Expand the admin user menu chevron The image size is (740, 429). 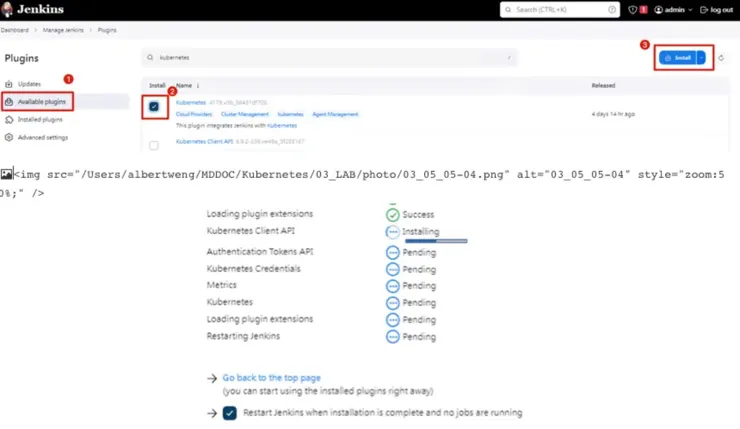pyautogui.click(x=690, y=9)
